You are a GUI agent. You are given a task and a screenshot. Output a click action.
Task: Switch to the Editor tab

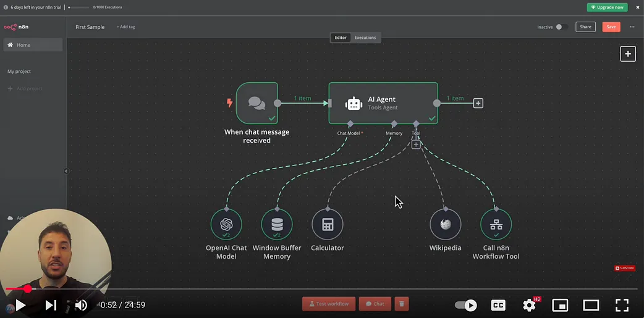click(341, 37)
